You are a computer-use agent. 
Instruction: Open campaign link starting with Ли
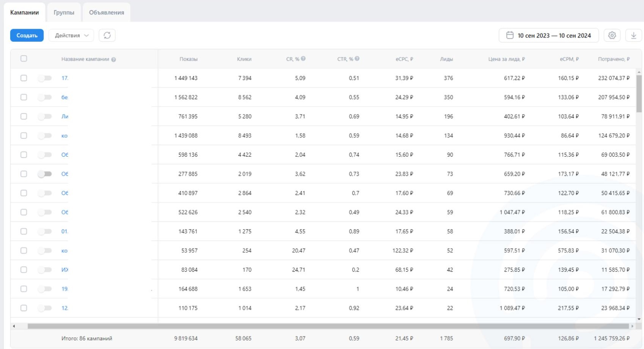point(65,116)
